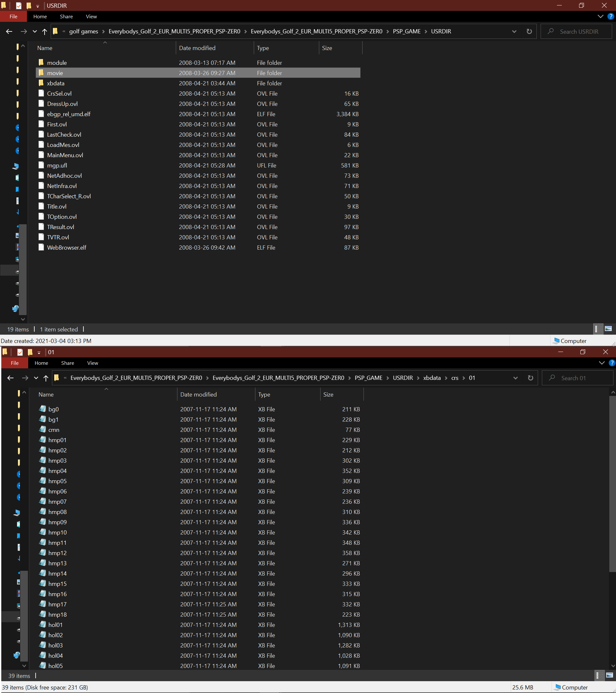
Task: Open Quick Access Toolbar dropdown in USRDIR title bar
Action: point(38,6)
